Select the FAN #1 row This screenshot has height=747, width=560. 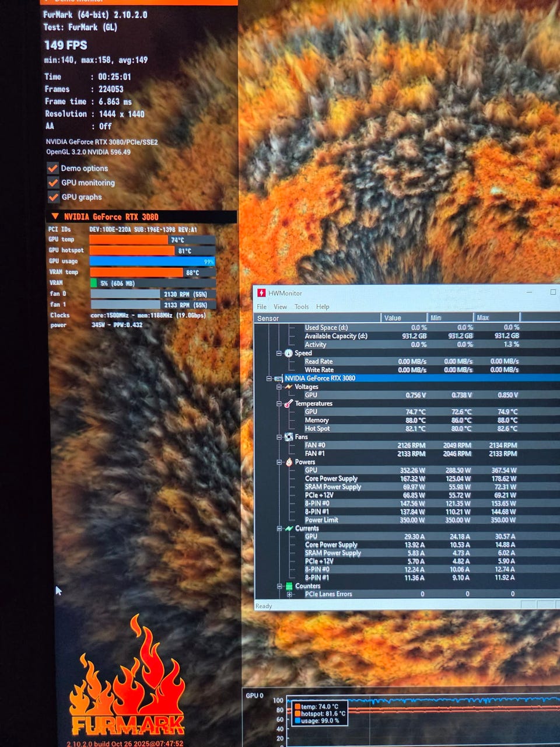pyautogui.click(x=407, y=453)
